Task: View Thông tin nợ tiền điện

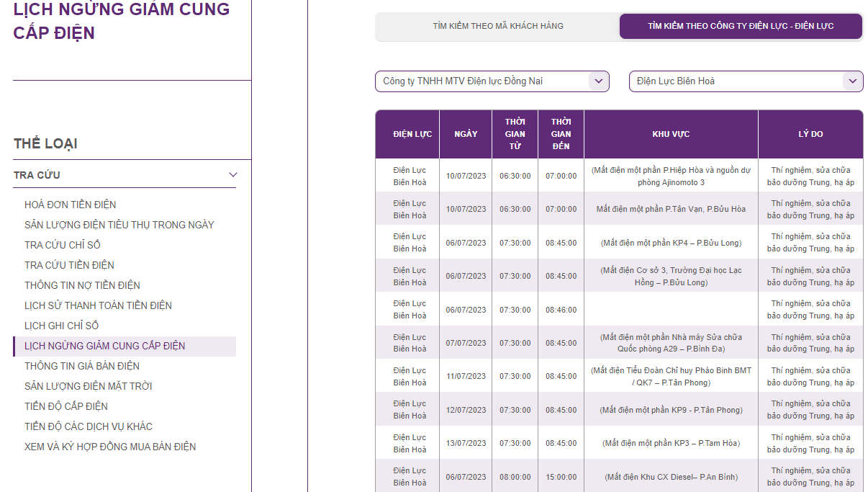Action: click(x=82, y=285)
